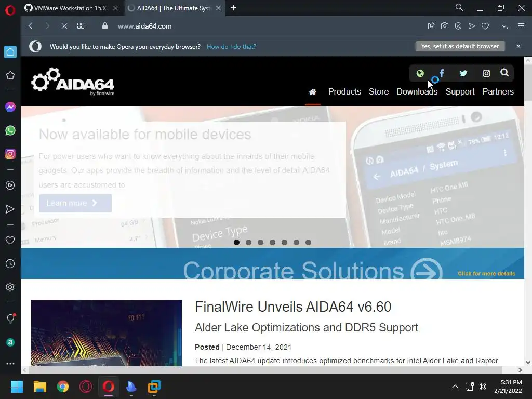Open the circuit board article thumbnail
532x399 pixels.
106,333
